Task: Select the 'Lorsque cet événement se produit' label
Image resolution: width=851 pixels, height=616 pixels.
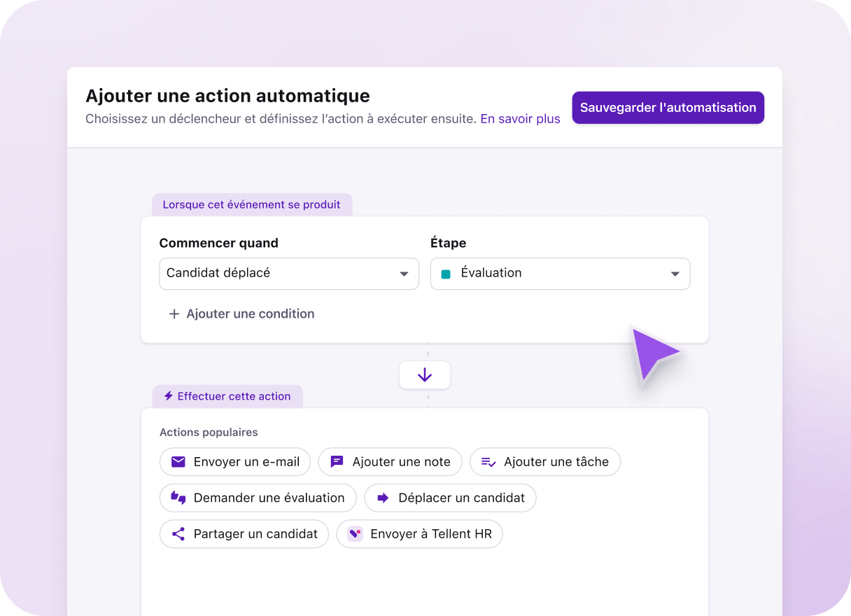Action: click(x=252, y=204)
